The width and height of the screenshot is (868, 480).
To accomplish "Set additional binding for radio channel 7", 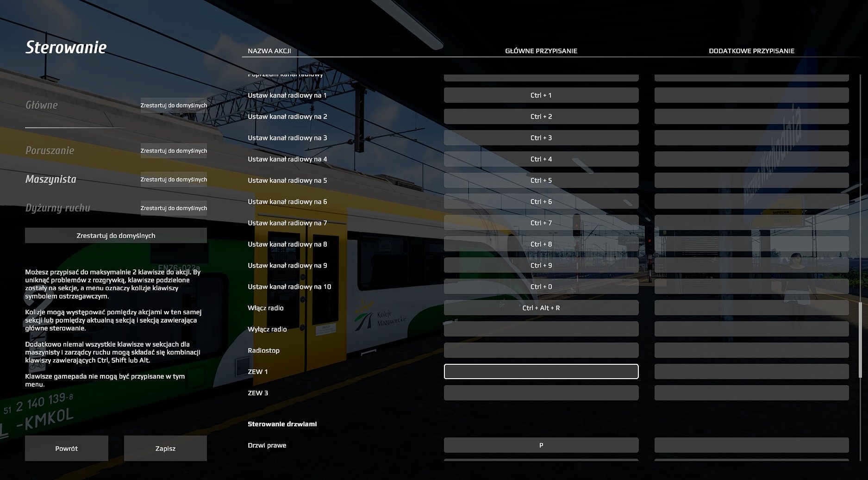I will point(752,223).
